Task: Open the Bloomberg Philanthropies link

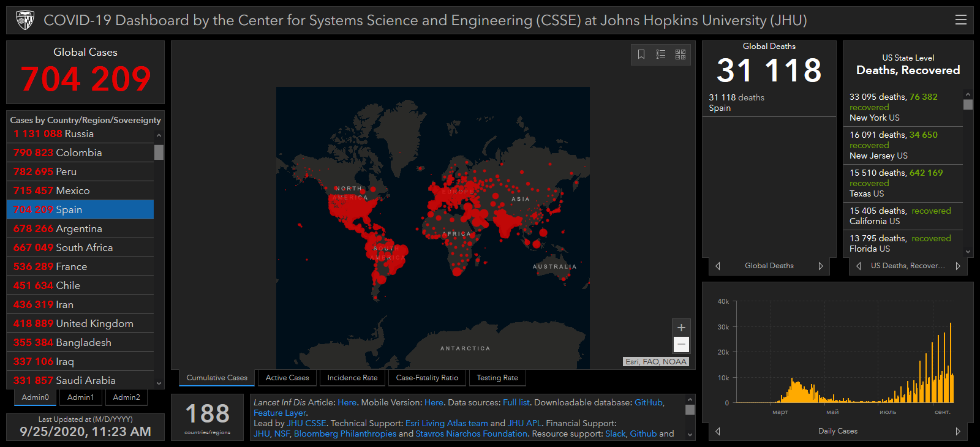Action: (x=345, y=434)
